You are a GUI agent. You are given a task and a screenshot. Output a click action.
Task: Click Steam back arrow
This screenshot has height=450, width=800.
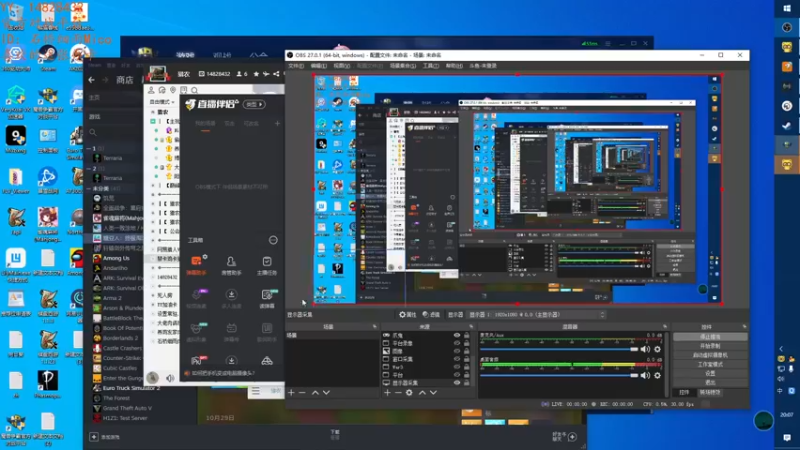pos(91,80)
